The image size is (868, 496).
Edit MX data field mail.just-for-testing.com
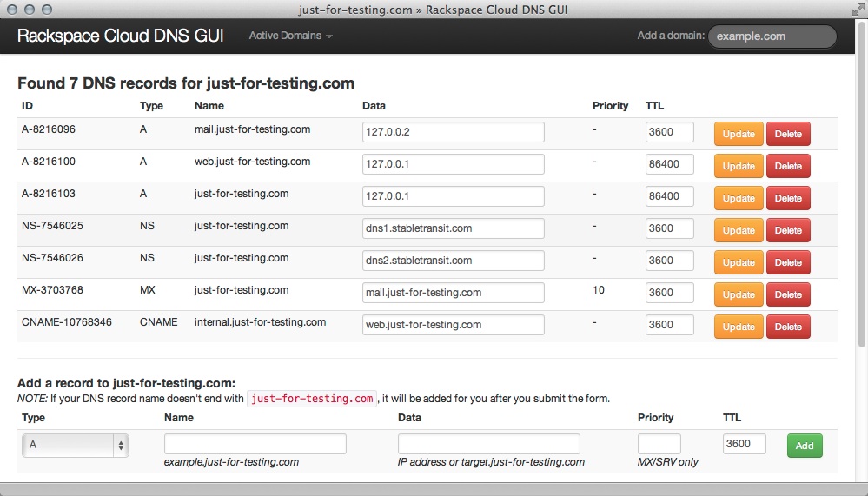point(454,293)
